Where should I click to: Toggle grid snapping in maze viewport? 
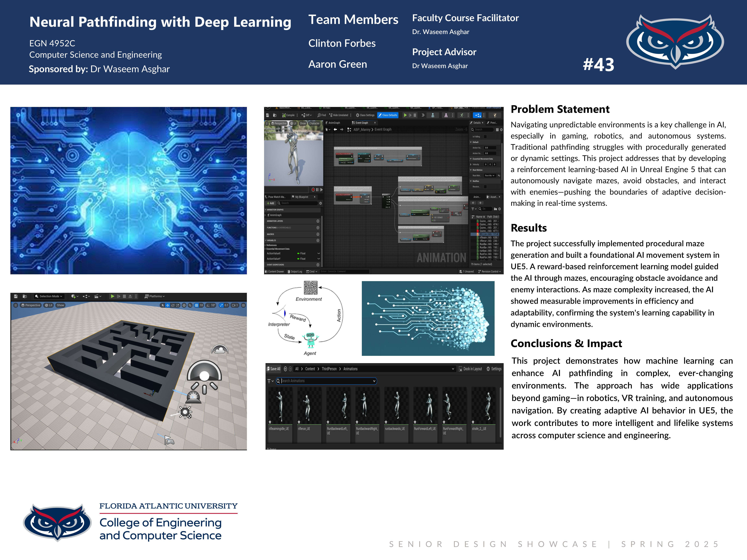coord(196,305)
